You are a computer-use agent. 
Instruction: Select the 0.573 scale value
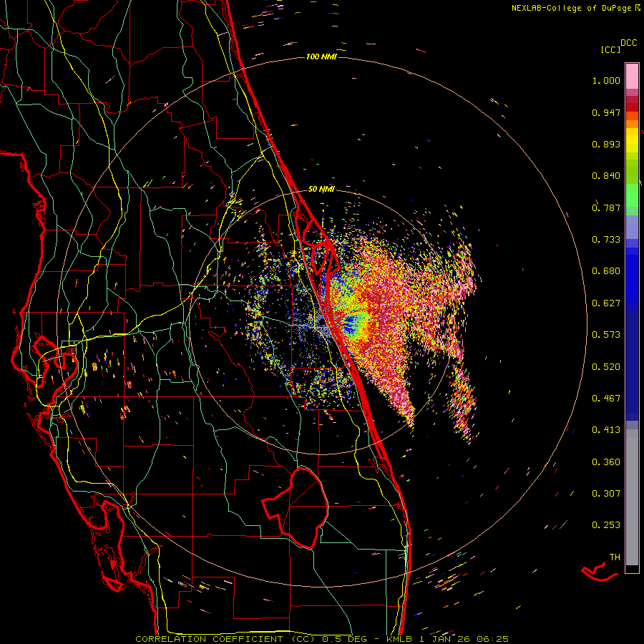tap(606, 335)
